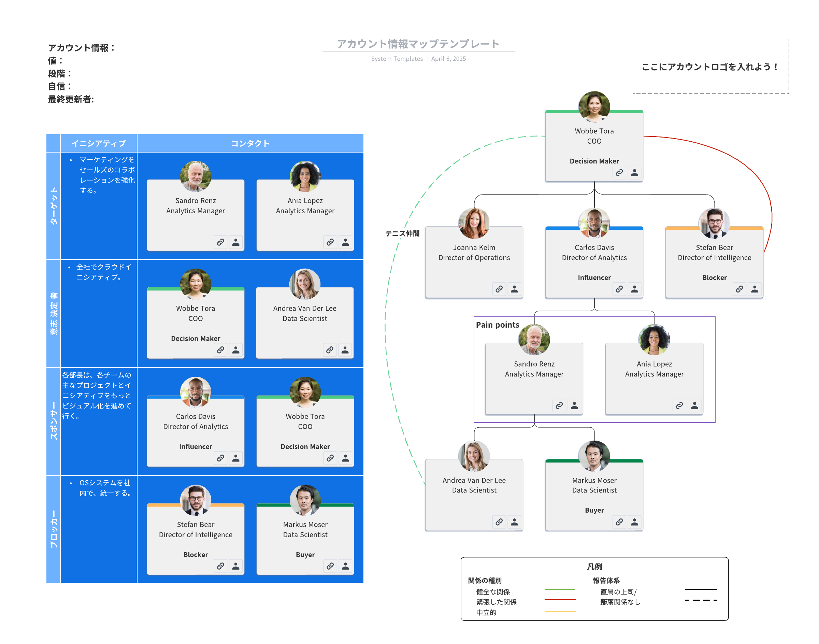Image resolution: width=819 pixels, height=644 pixels.
Task: Select the 意志決定者 row label
Action: point(54,314)
